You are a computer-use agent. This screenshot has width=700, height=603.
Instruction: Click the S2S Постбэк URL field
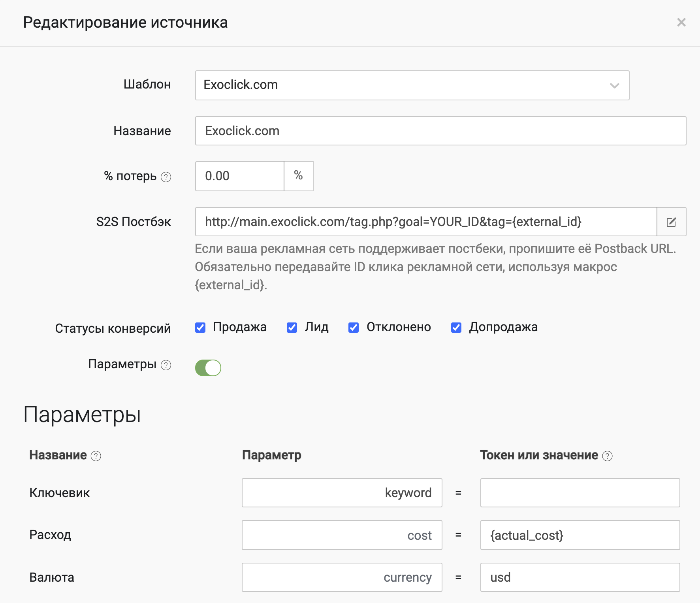(426, 222)
